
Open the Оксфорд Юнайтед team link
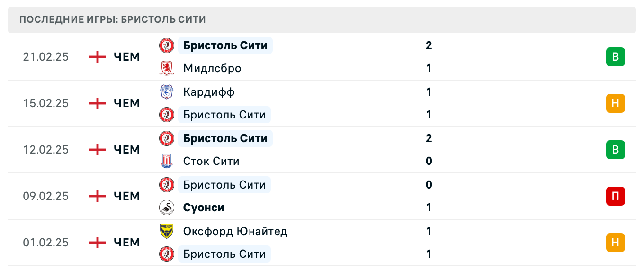click(235, 231)
